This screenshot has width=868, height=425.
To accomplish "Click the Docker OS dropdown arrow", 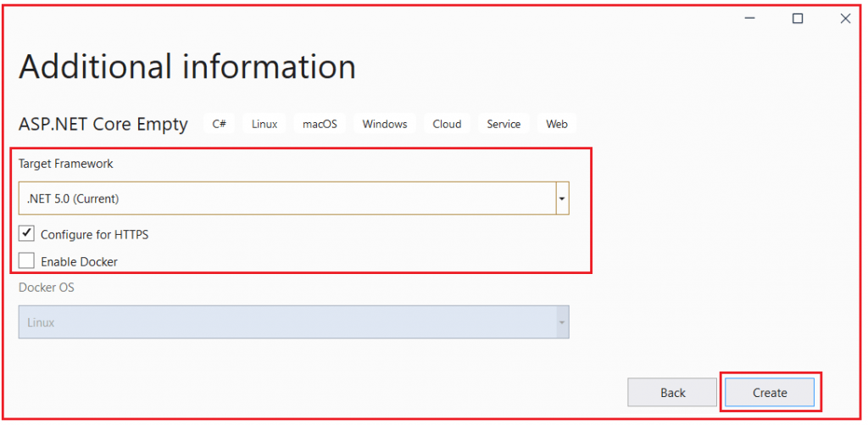I will tap(562, 322).
